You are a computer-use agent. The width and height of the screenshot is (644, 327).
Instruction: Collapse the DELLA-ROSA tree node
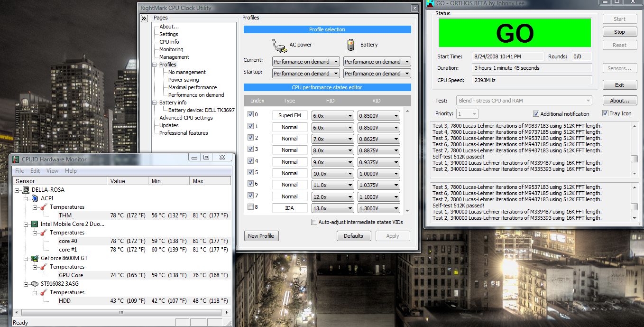[18, 190]
